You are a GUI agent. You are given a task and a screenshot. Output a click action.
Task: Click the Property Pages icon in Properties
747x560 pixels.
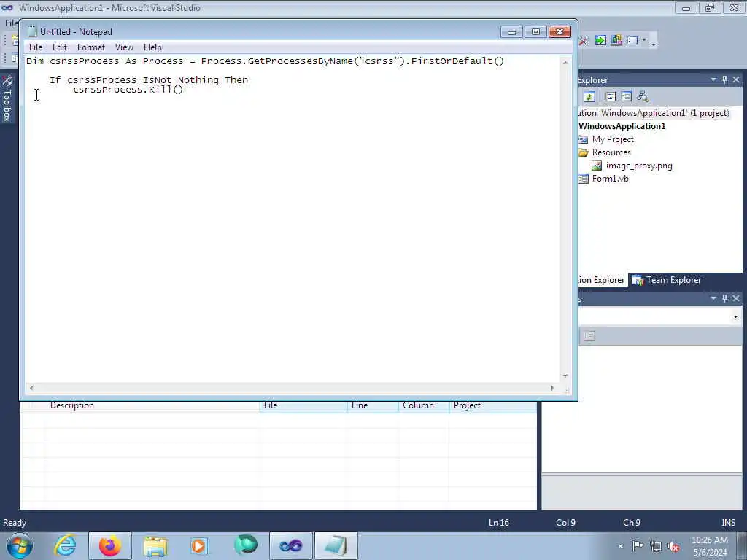pos(589,335)
